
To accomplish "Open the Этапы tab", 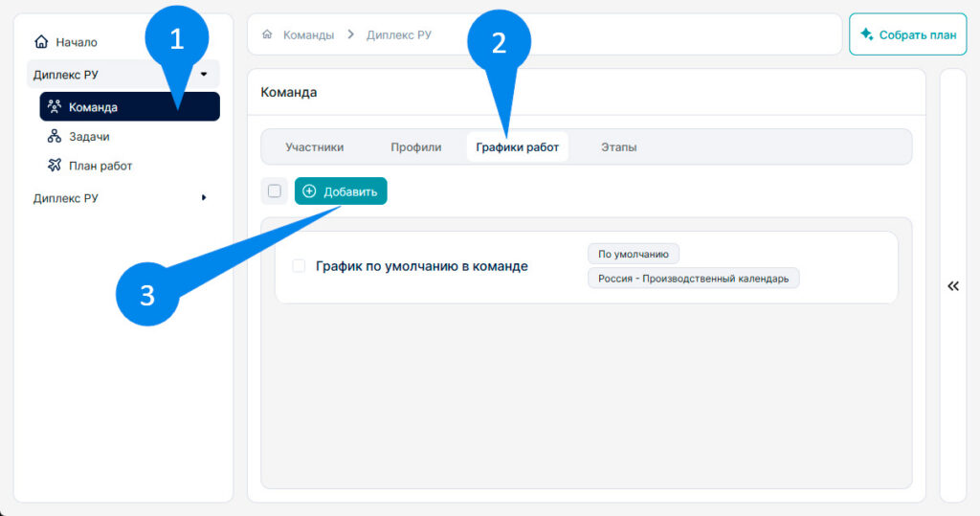I will coord(619,147).
